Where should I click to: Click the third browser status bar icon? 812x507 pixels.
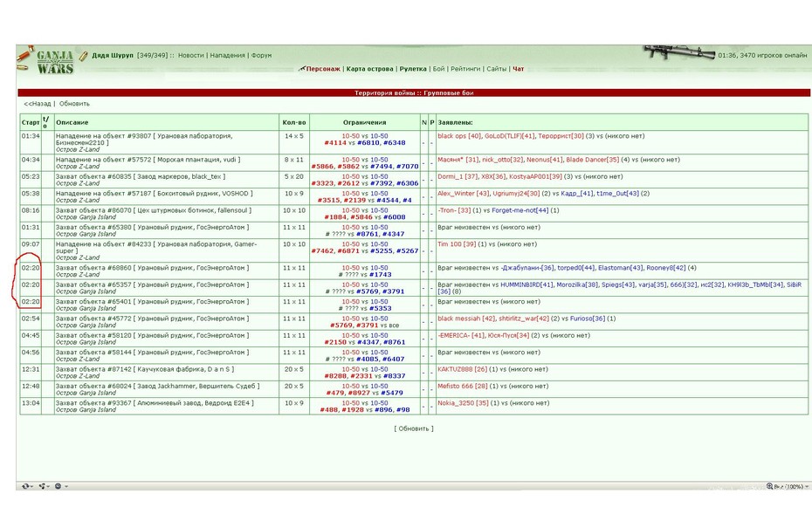[x=60, y=486]
